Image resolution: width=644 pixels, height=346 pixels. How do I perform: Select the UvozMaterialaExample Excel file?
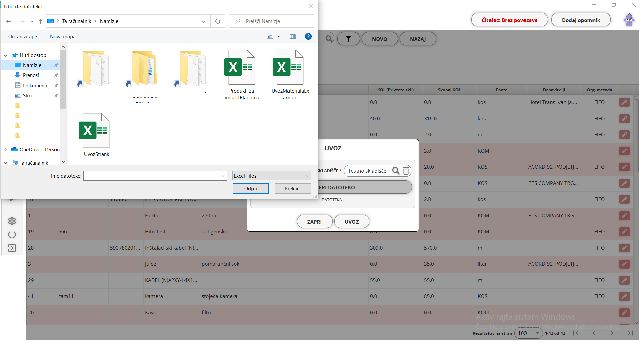point(290,75)
